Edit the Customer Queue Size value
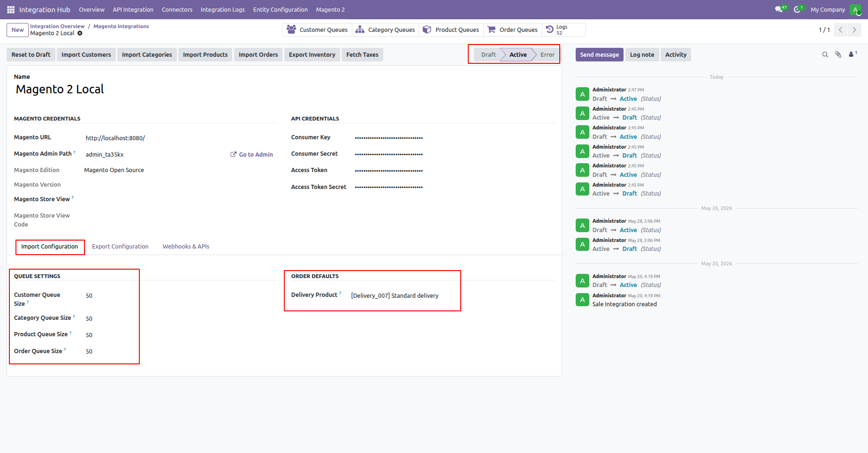The image size is (868, 453). (182, 295)
